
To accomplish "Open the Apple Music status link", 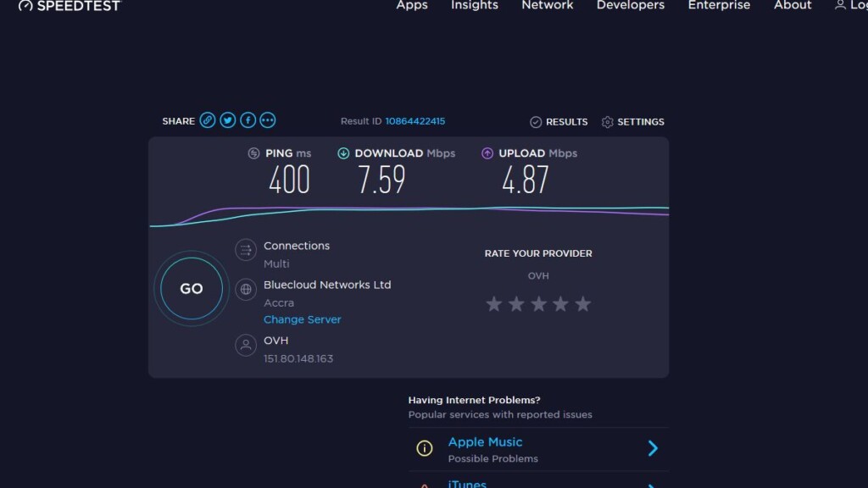I will pos(485,442).
